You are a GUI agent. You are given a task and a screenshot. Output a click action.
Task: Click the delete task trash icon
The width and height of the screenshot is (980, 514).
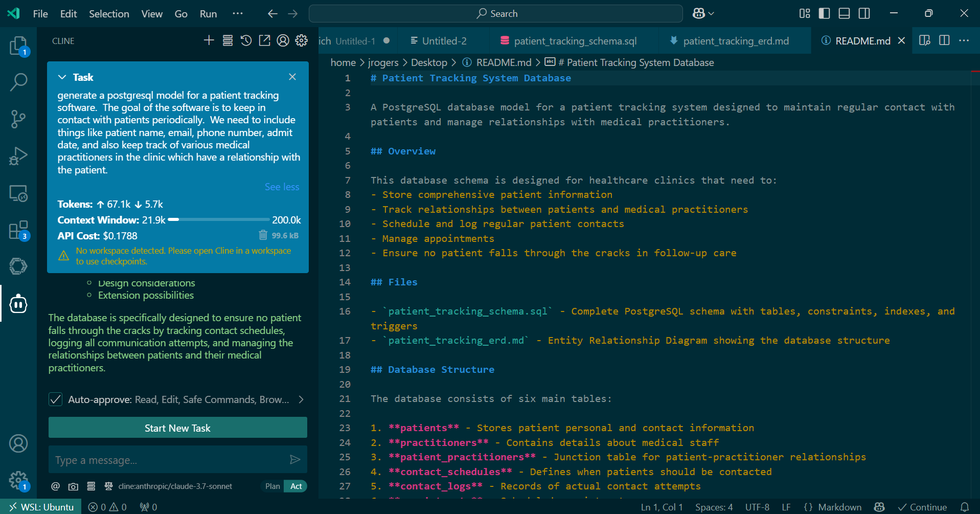coord(263,235)
